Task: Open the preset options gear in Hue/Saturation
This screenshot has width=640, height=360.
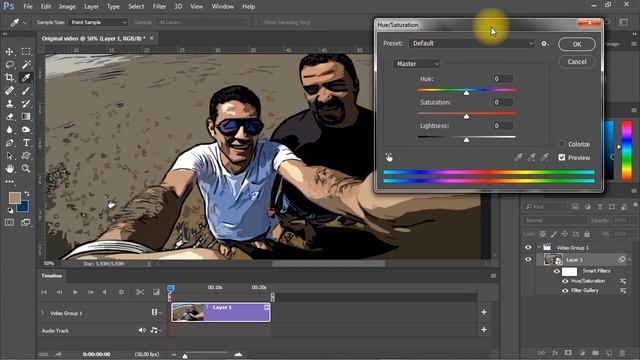Action: (545, 43)
